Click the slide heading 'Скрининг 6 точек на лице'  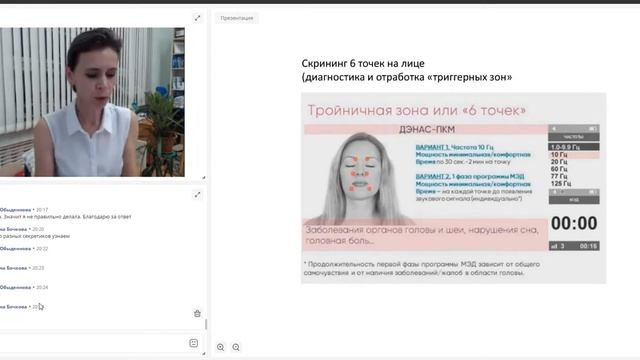pyautogui.click(x=363, y=63)
